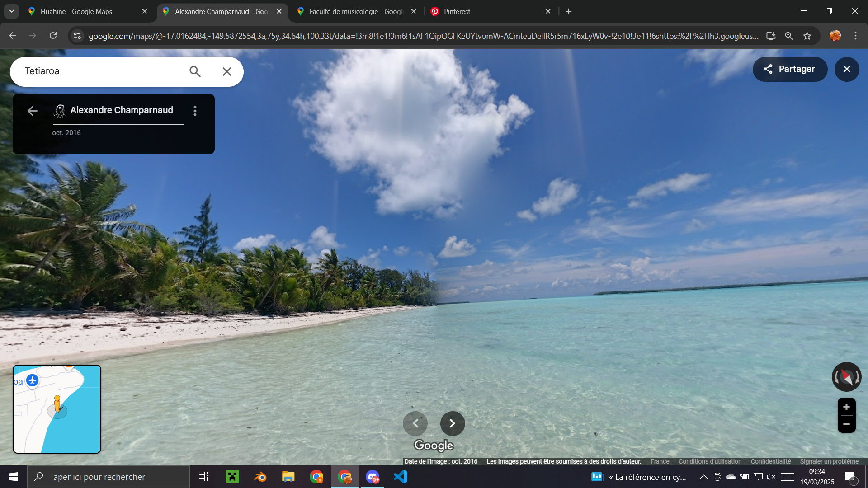Open the minimap thumbnail with Pegman
The width and height of the screenshot is (868, 488).
(x=57, y=409)
